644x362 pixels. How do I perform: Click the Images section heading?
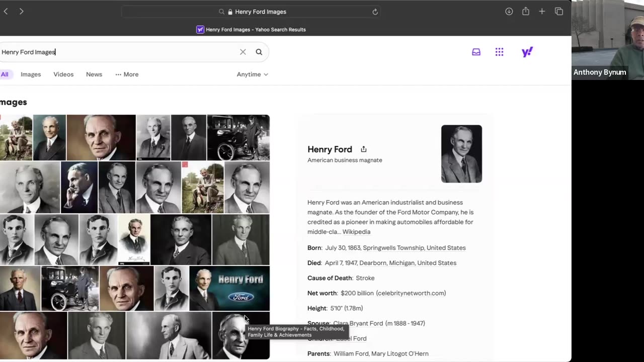click(14, 102)
